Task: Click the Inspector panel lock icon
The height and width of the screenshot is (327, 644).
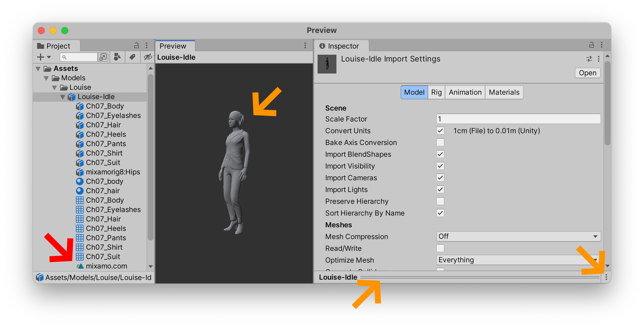Action: coord(591,45)
